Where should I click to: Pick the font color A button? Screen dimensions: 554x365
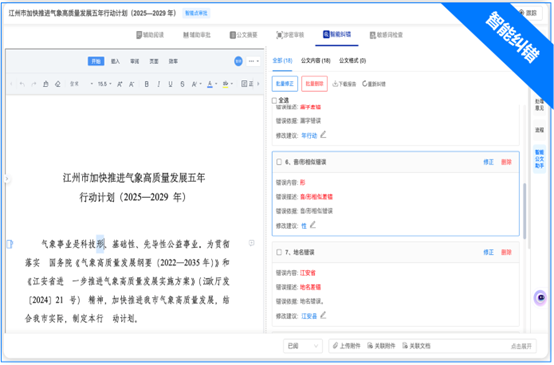[x=210, y=84]
